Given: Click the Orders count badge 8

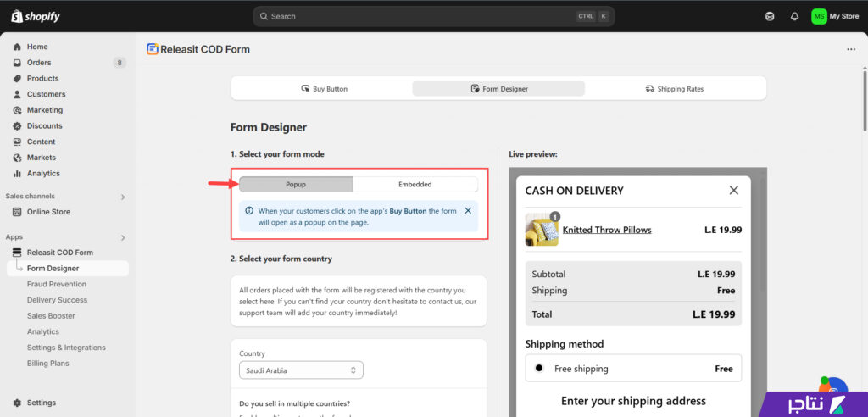Looking at the screenshot, I should [x=120, y=63].
